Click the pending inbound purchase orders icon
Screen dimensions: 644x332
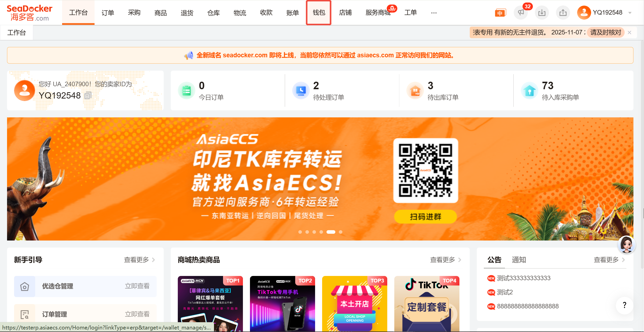coord(530,91)
